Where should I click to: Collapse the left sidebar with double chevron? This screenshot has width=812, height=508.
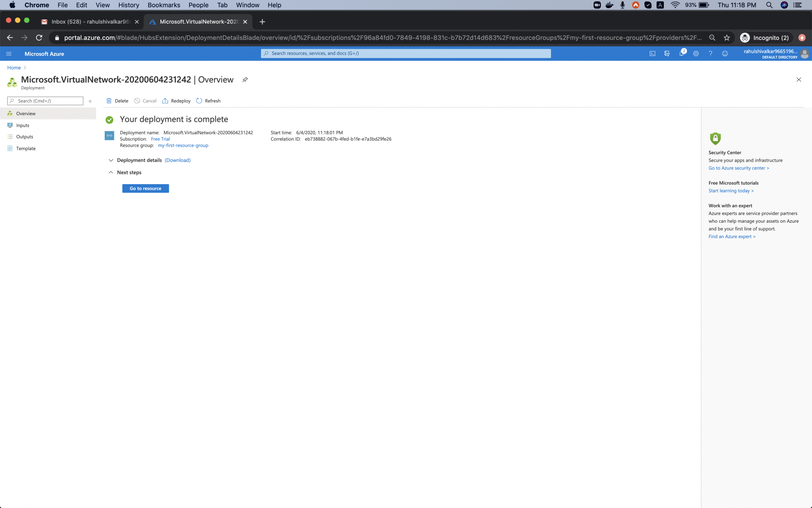[x=90, y=101]
